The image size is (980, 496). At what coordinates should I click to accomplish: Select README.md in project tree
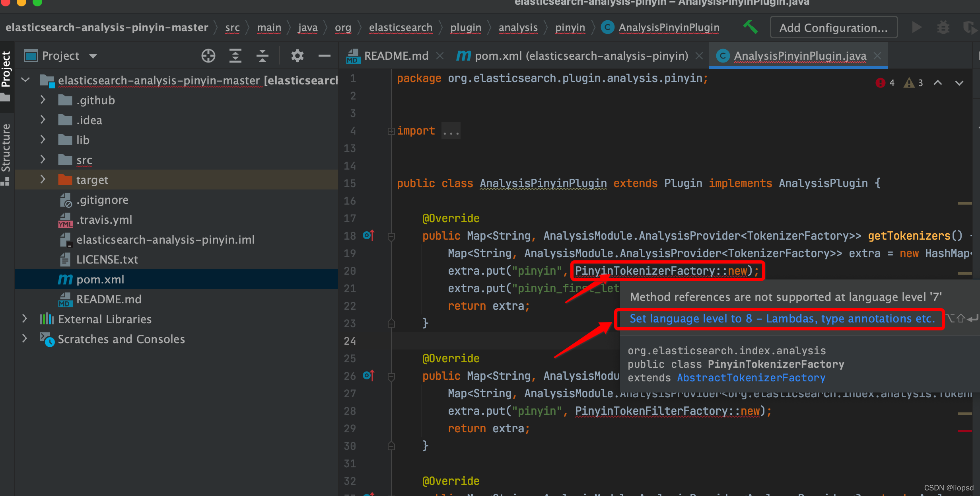[177, 299]
